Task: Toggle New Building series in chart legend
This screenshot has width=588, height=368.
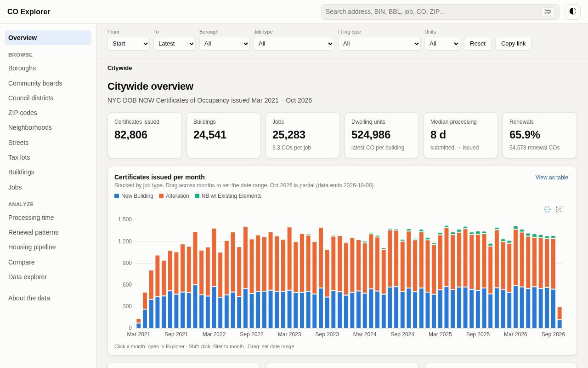Action: tap(134, 196)
